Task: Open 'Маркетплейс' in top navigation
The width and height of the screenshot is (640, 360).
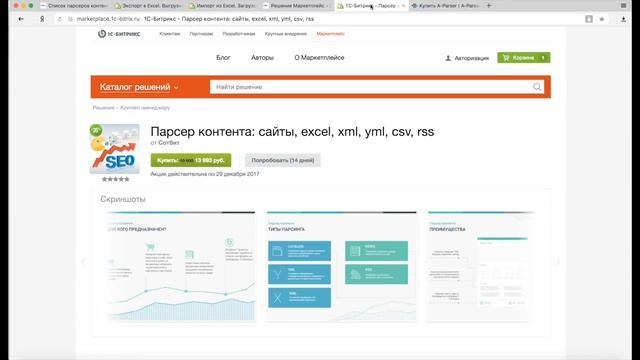Action: [x=331, y=34]
